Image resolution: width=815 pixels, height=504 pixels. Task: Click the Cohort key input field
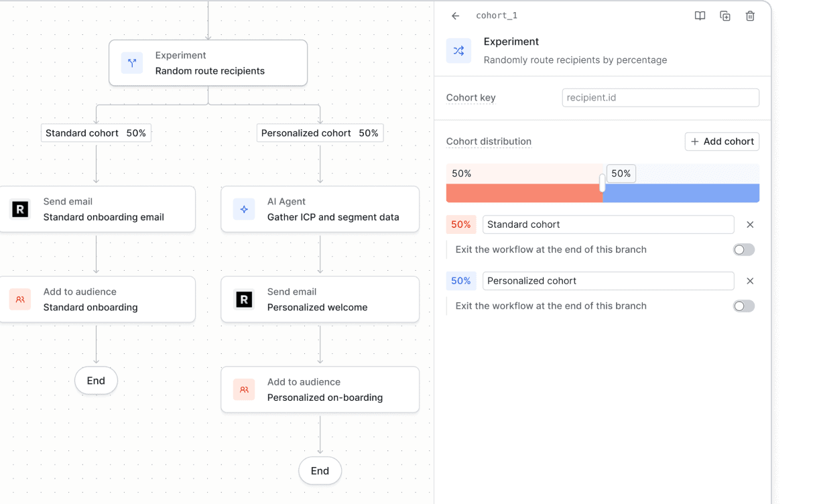point(660,98)
